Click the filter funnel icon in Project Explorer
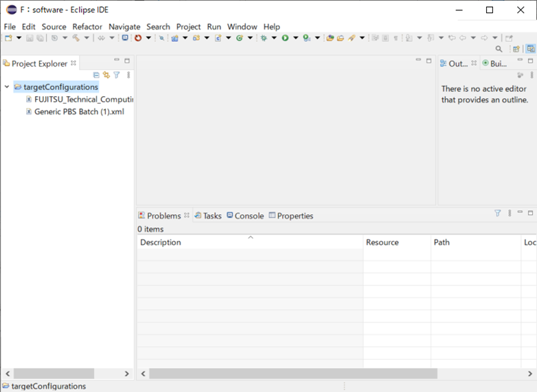Screen dimensions: 537x392 click(117, 75)
